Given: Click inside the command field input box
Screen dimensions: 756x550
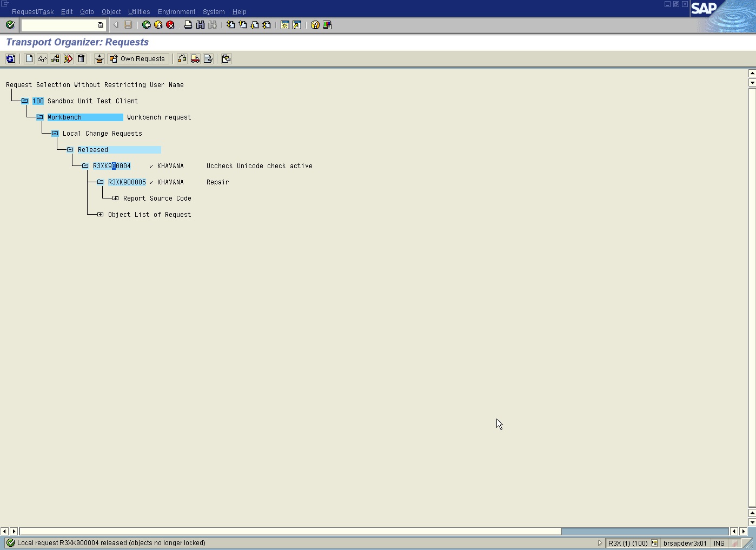Looking at the screenshot, I should [x=59, y=25].
